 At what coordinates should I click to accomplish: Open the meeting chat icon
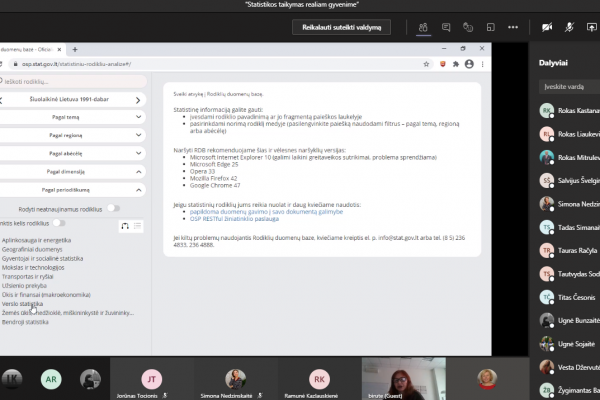pyautogui.click(x=446, y=27)
